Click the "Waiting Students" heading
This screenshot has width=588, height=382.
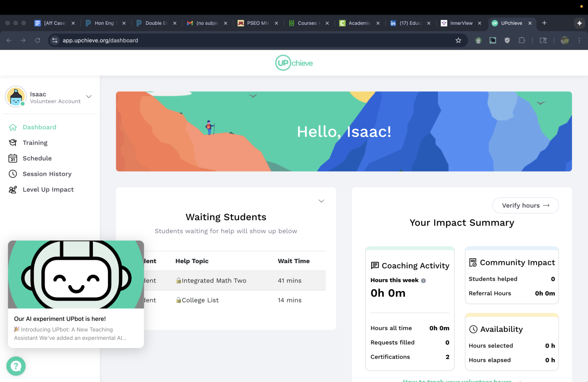[x=226, y=217]
